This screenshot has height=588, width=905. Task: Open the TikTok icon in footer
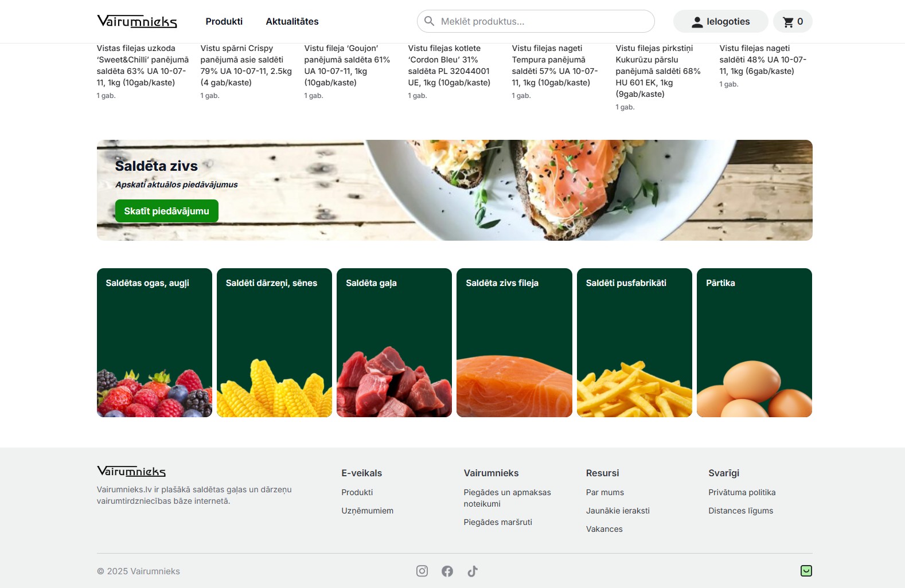tap(473, 571)
